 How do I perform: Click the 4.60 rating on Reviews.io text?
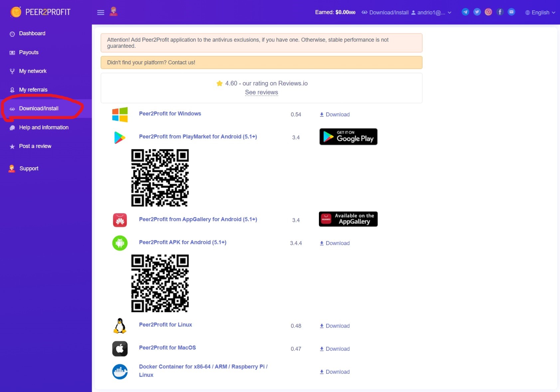click(x=266, y=83)
